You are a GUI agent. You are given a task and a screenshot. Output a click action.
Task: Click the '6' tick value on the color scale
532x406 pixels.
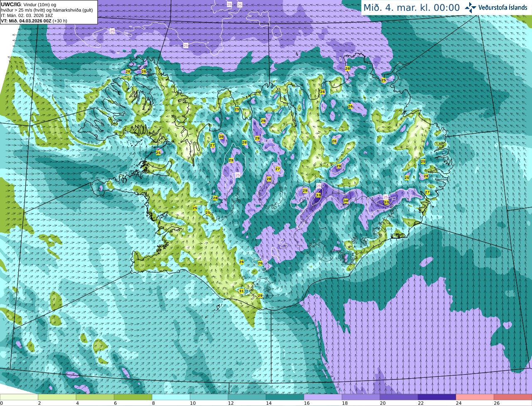tap(116, 403)
